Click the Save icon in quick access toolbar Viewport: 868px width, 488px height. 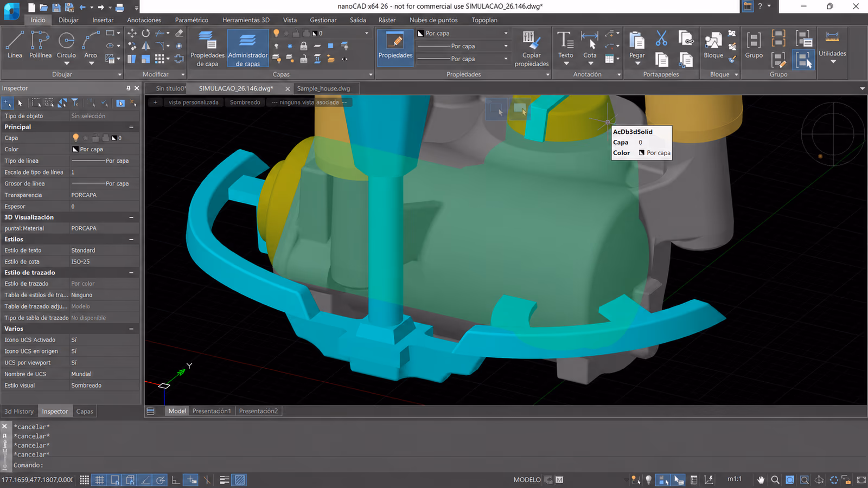(56, 8)
